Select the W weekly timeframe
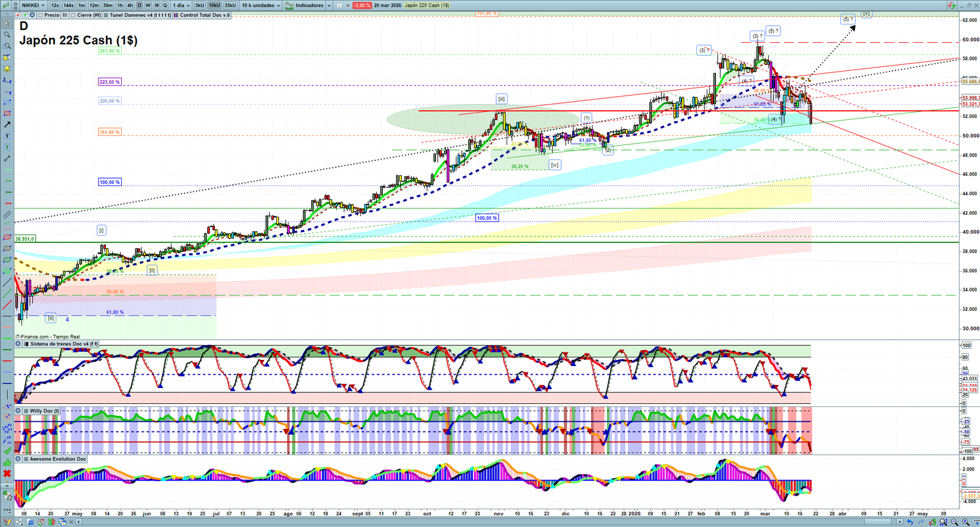The image size is (980, 527). click(148, 6)
